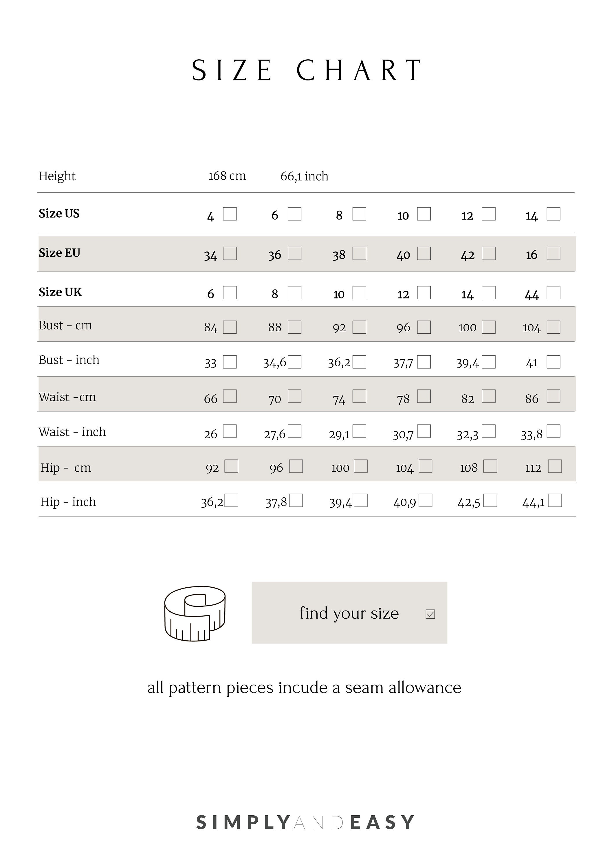Tick the Bust 84 cm checkbox
This screenshot has height=868, width=614.
tap(230, 327)
